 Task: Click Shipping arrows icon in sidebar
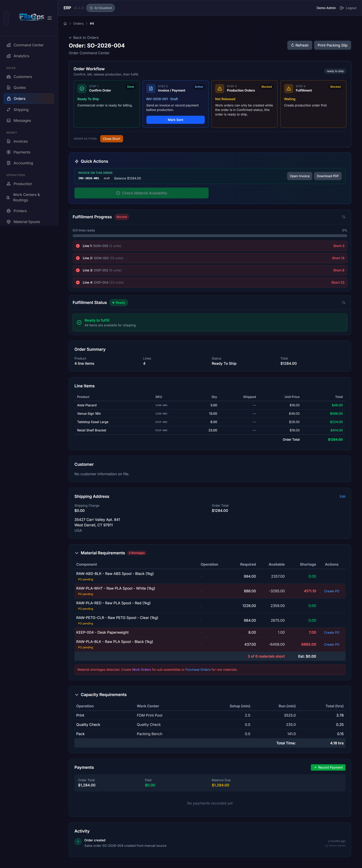pyautogui.click(x=9, y=110)
